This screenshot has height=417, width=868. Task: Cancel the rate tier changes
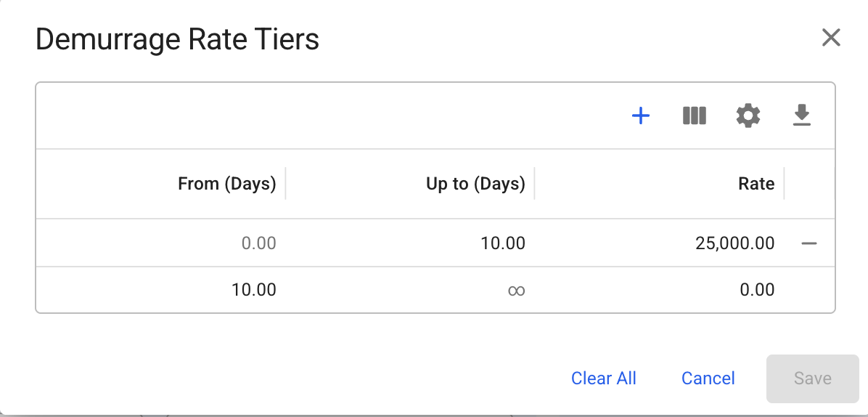708,378
